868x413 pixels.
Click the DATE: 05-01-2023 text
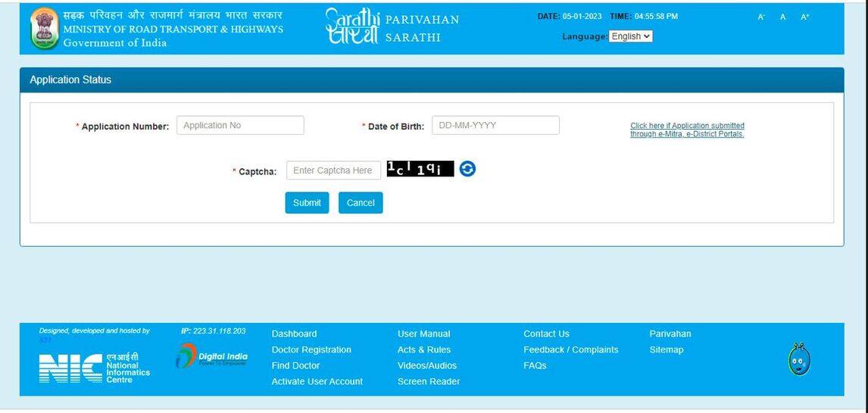570,17
